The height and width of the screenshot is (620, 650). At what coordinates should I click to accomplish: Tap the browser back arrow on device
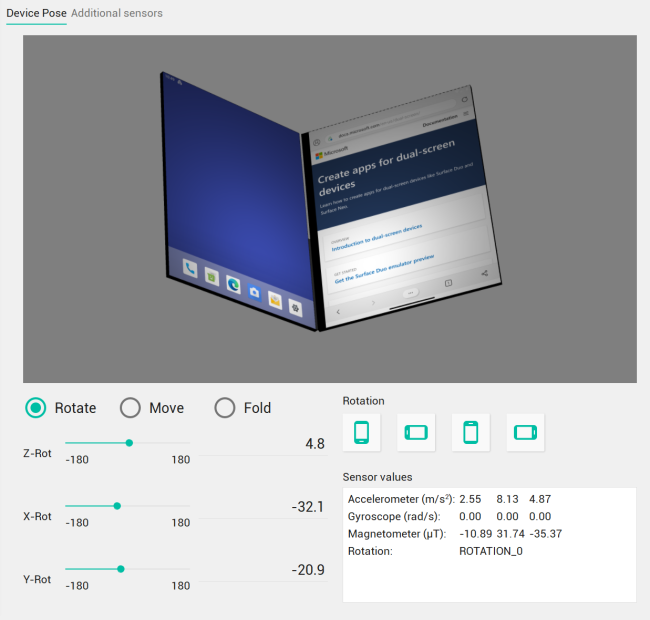(x=338, y=312)
